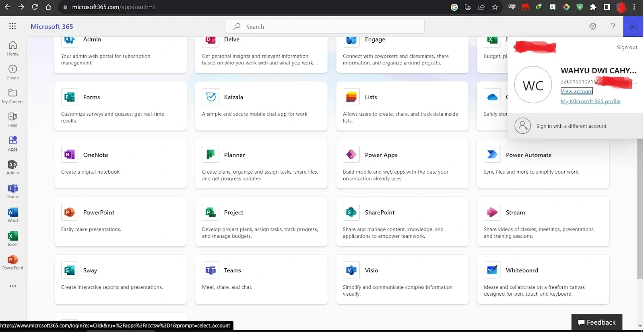Image resolution: width=644 pixels, height=332 pixels.
Task: Launch PowerPoint from the left sidebar
Action: click(x=13, y=262)
